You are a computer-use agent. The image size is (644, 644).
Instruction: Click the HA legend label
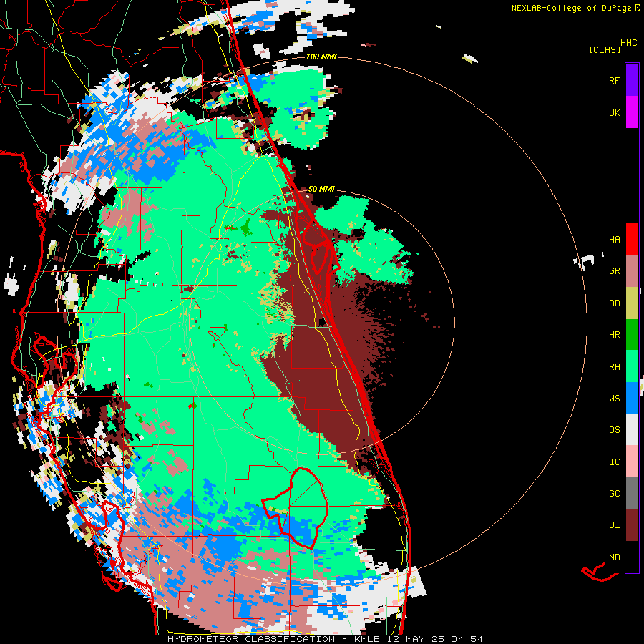(614, 239)
